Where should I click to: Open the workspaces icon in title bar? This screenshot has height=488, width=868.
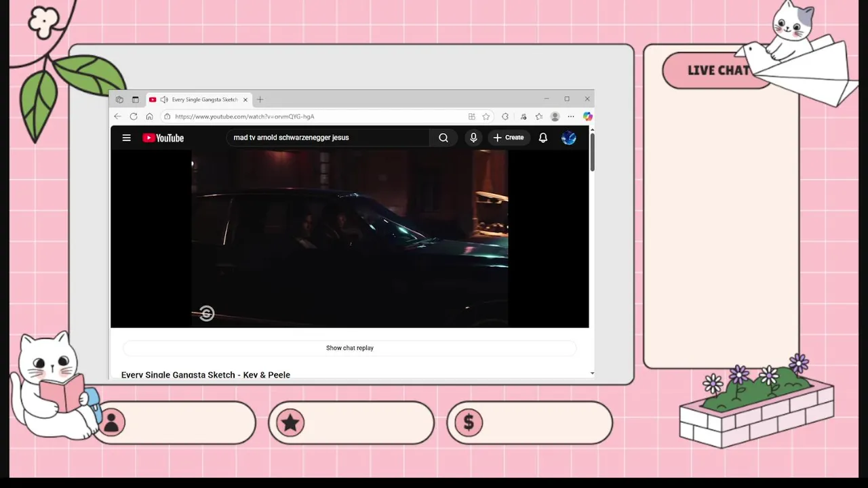pyautogui.click(x=119, y=100)
